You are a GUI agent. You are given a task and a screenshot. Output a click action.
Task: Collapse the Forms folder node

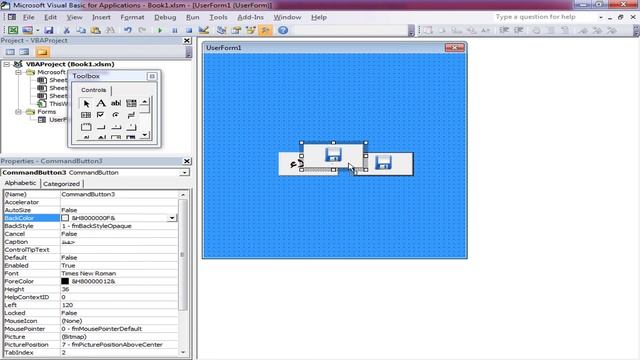coord(18,111)
